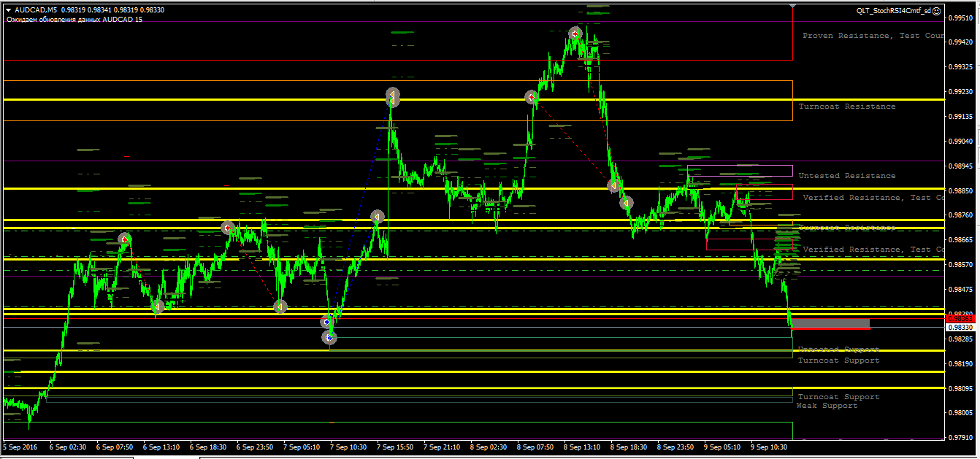
Task: Click price axis value 0.97910
Action: (961, 438)
